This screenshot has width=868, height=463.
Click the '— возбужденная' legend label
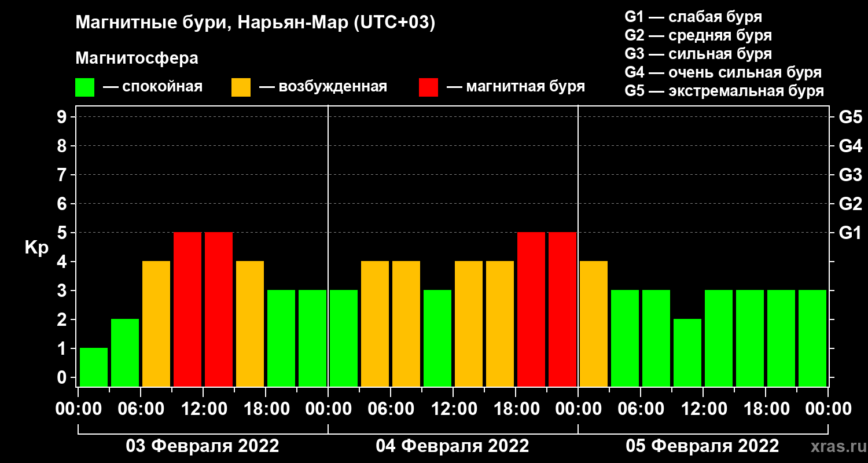tap(323, 87)
